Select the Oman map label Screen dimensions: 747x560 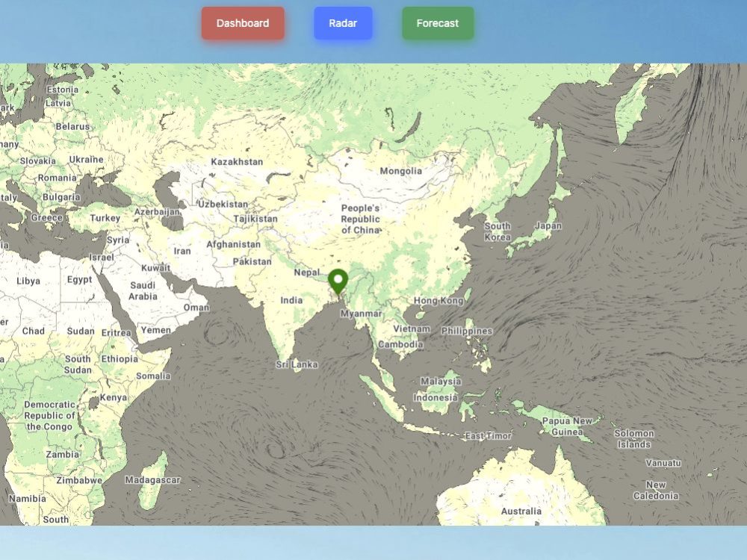click(196, 308)
